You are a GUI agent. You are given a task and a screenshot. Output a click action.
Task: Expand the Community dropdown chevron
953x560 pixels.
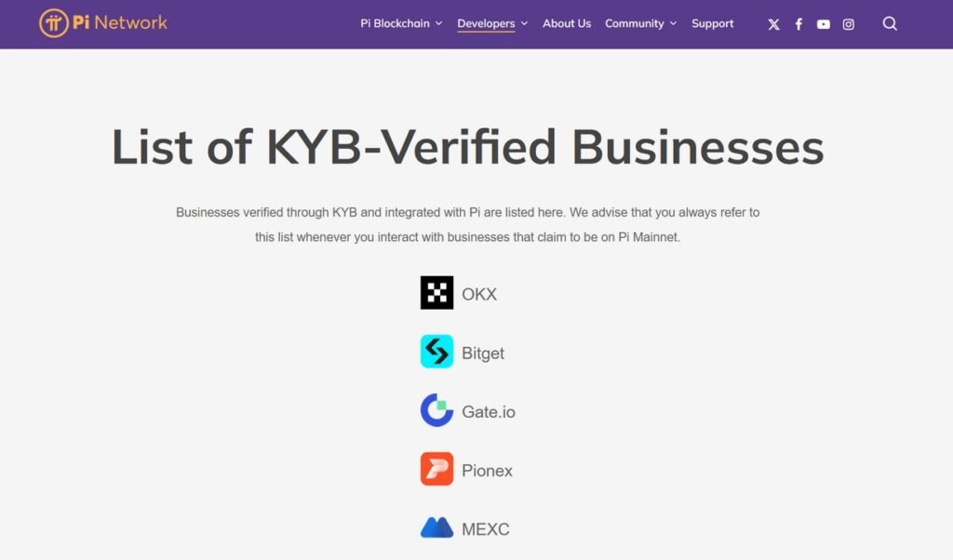(674, 23)
